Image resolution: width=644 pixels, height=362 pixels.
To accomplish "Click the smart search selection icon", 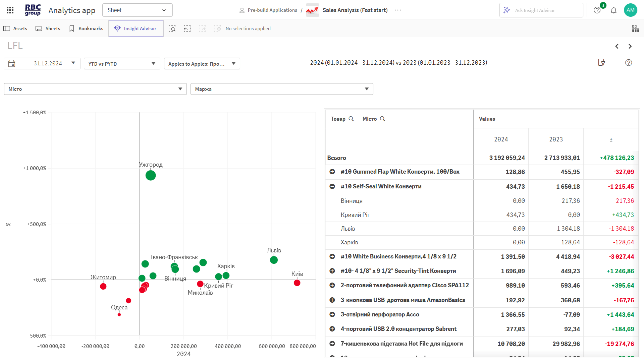I will point(172,28).
